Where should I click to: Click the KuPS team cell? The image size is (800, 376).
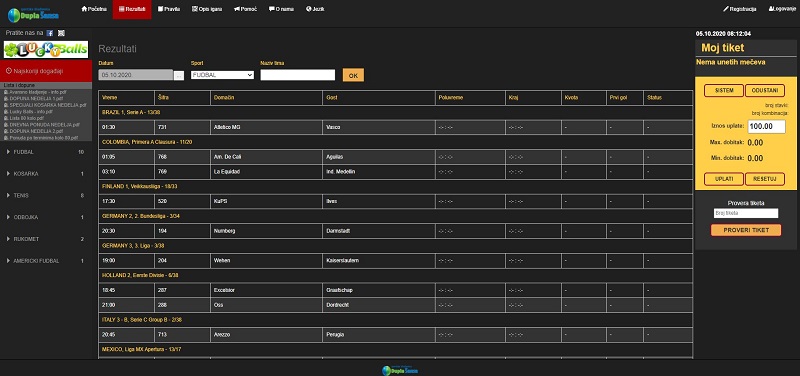point(266,202)
